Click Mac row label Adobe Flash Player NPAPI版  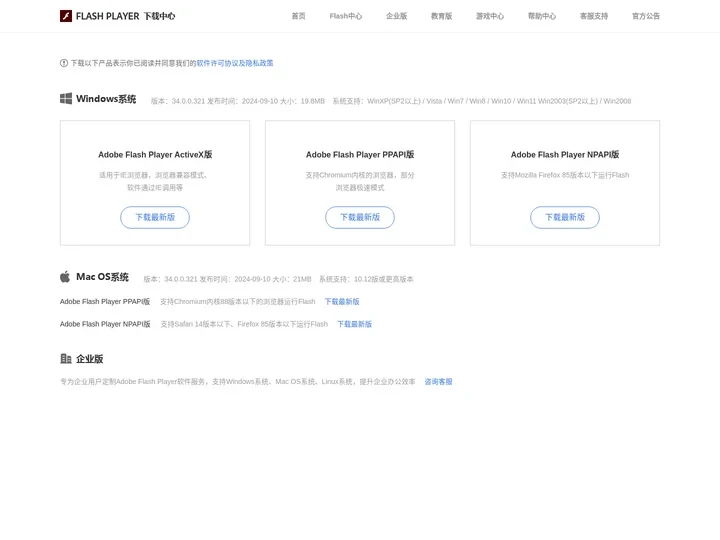pos(105,324)
